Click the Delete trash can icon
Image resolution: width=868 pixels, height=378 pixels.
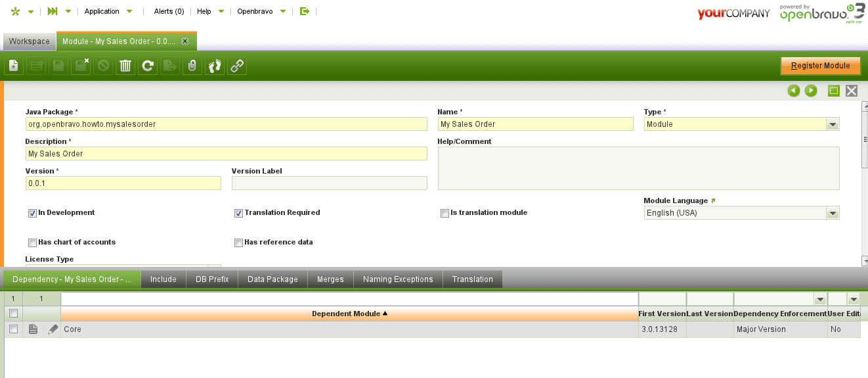pyautogui.click(x=125, y=66)
